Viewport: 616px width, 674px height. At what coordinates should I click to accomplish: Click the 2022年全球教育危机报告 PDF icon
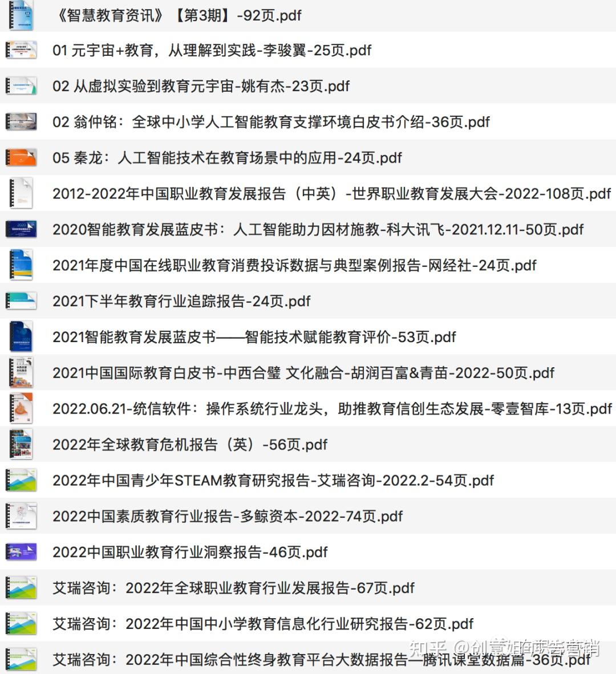tap(21, 444)
